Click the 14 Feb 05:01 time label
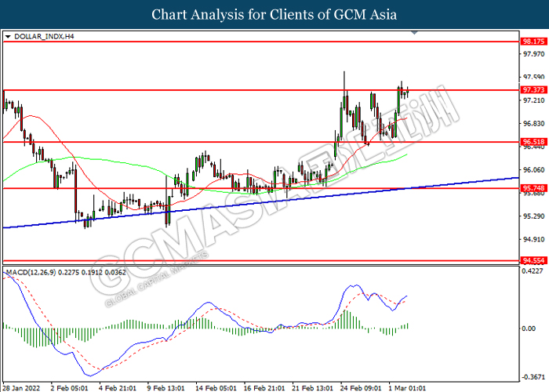Screen dimensions: 549x392 pyautogui.click(x=216, y=388)
